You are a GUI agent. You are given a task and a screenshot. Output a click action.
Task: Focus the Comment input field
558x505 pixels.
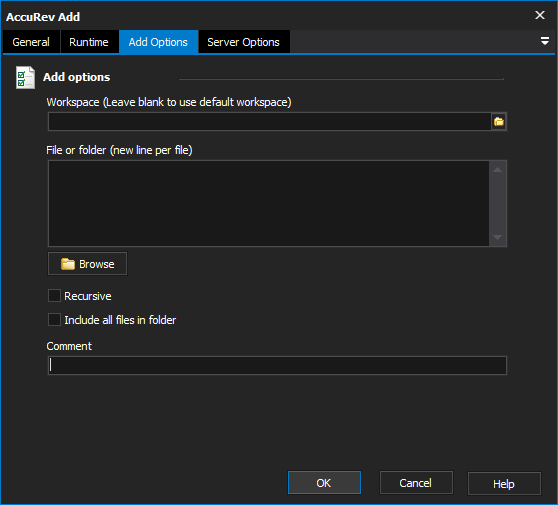click(277, 365)
